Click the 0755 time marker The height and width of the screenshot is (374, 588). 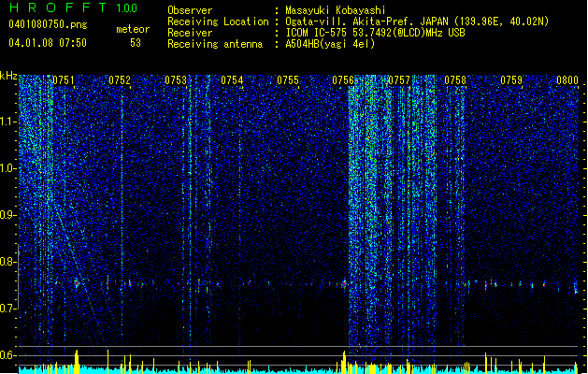(288, 80)
